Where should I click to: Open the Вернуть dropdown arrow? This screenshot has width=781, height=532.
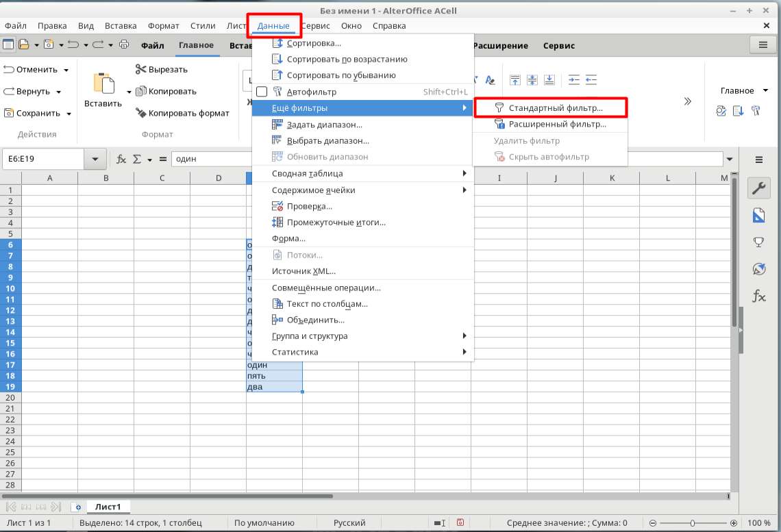click(59, 92)
